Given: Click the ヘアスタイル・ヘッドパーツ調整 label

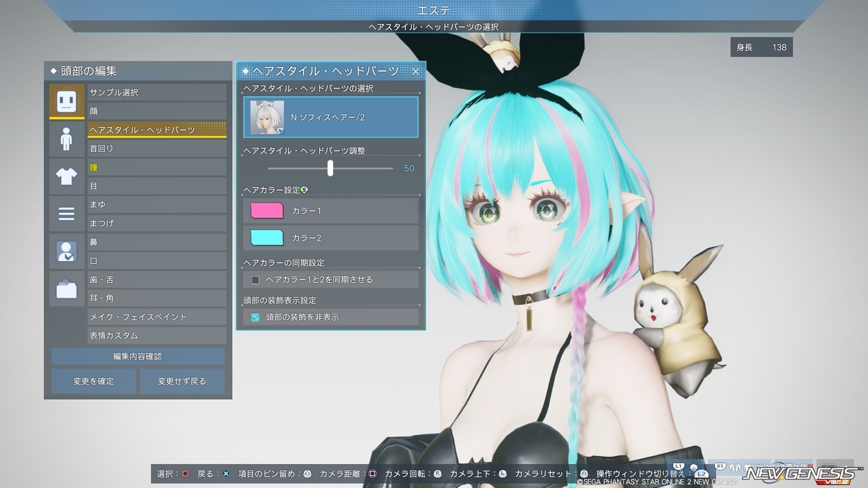Looking at the screenshot, I should [305, 150].
